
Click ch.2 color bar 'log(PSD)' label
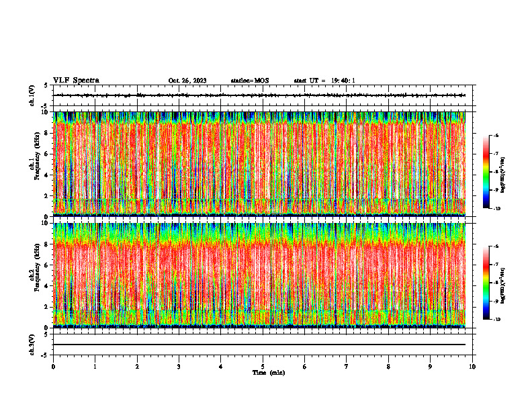coord(503,286)
